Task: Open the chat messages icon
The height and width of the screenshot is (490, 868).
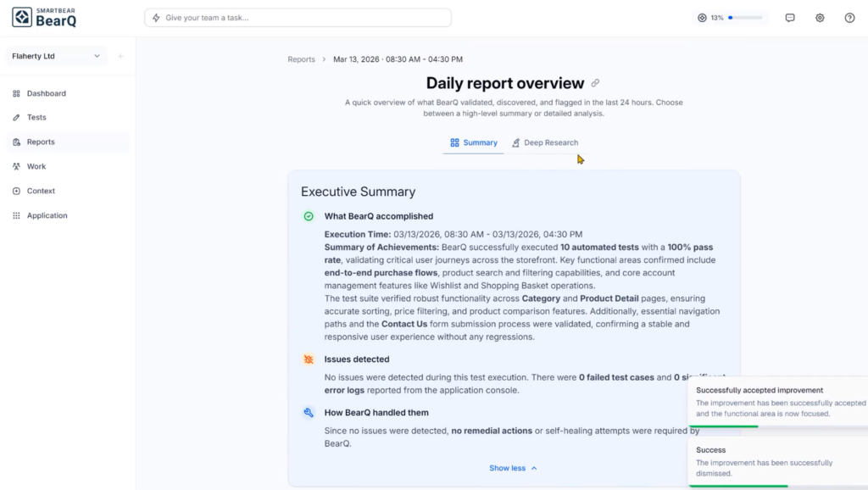Action: [790, 18]
